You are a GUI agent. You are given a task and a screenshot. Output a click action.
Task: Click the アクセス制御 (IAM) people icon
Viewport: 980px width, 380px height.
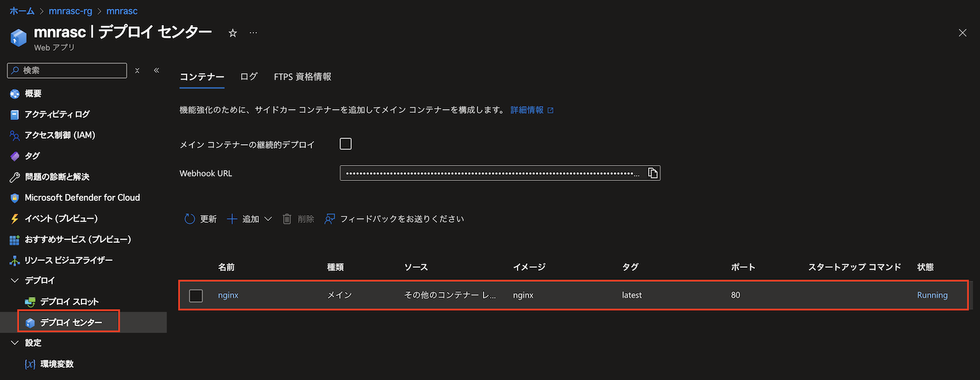(x=15, y=135)
